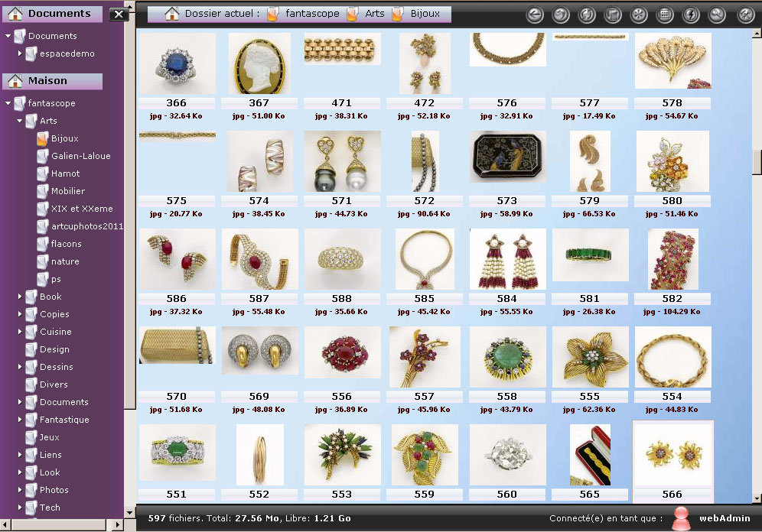Click the size text jpg - 90.64 Ko
The image size is (762, 532).
424,213
